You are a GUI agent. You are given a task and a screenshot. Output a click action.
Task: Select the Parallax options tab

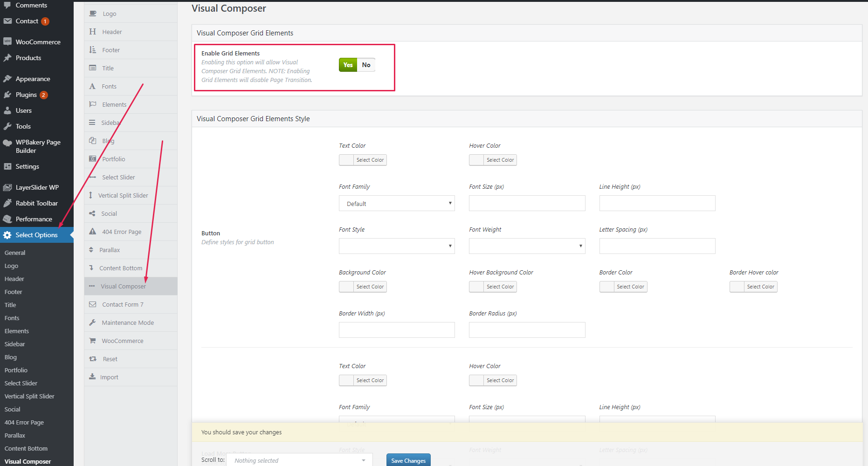point(131,250)
